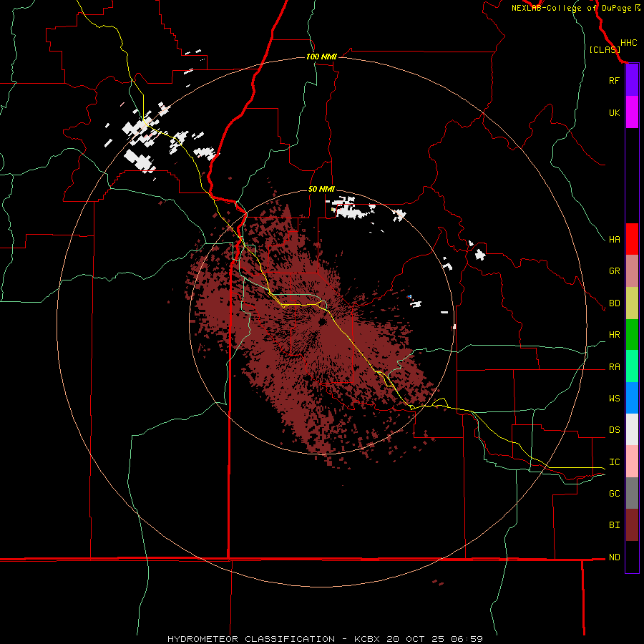This screenshot has width=644, height=644.
Task: Click the IC legend label
Action: (x=614, y=462)
